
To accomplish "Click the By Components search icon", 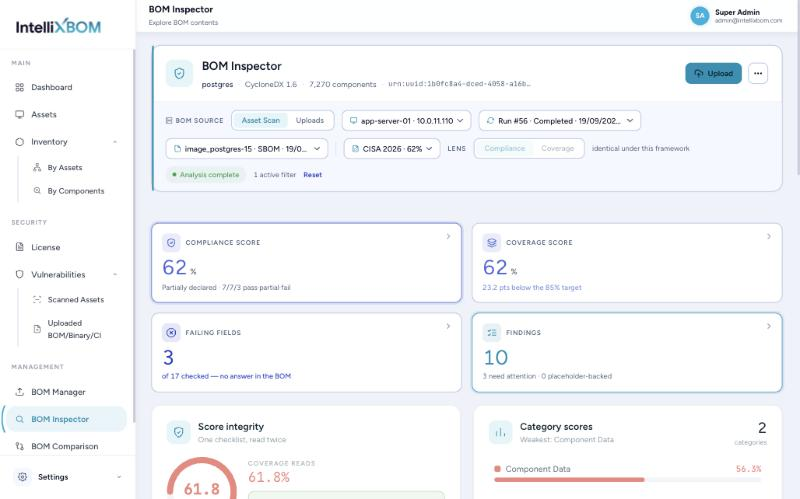I will (x=37, y=190).
